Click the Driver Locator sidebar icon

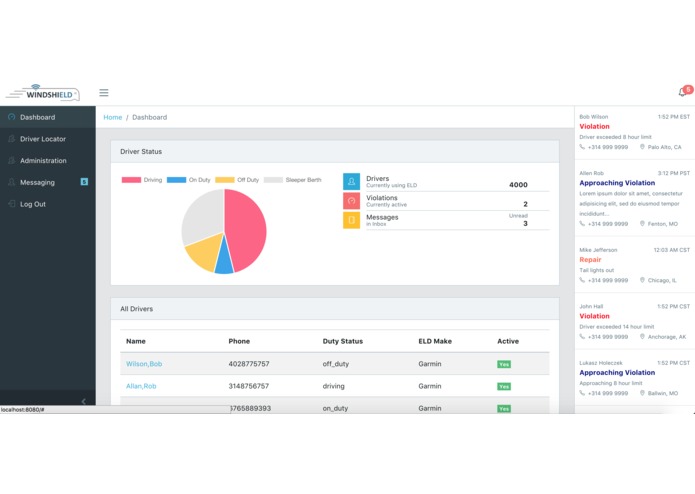click(x=12, y=139)
